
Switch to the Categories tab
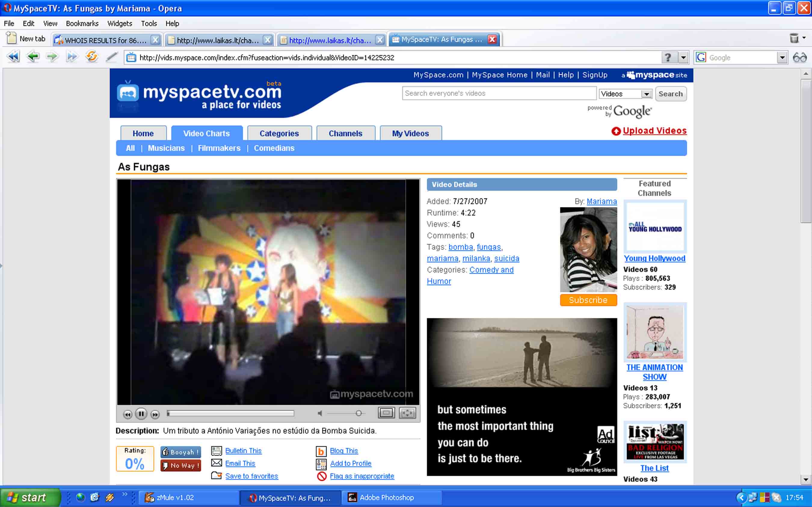click(279, 133)
